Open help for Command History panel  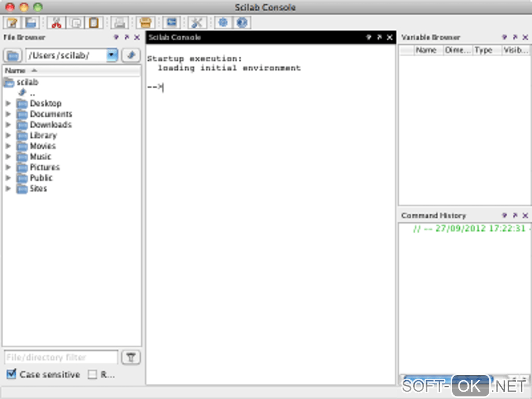(x=504, y=215)
